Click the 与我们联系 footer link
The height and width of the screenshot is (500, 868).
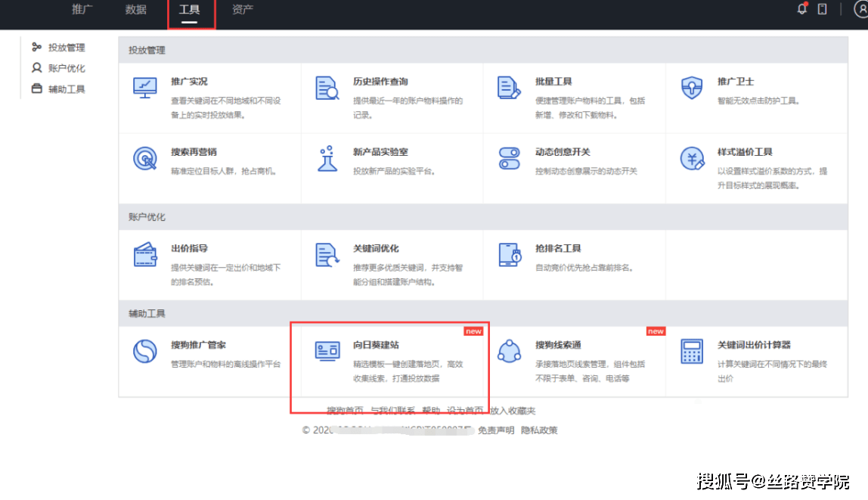coord(392,410)
